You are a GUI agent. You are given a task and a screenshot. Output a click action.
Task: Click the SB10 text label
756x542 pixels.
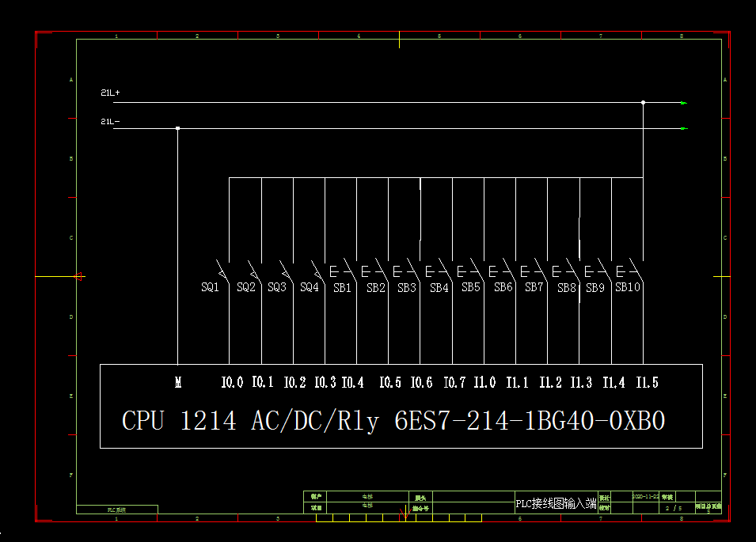628,287
